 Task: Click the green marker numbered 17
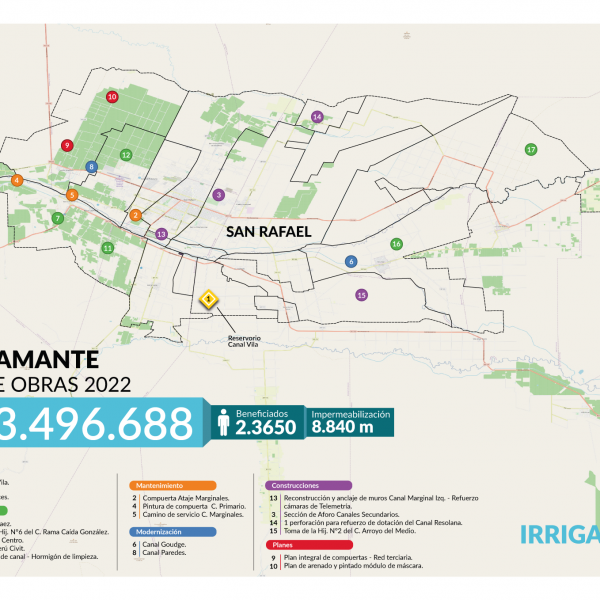[531, 149]
